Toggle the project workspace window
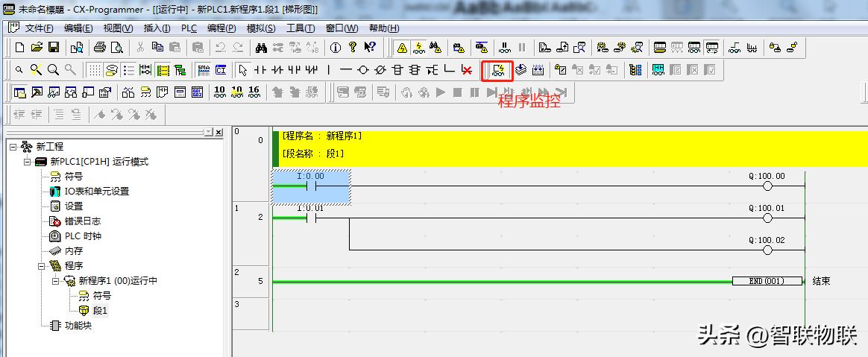868x357 pixels. (19, 92)
